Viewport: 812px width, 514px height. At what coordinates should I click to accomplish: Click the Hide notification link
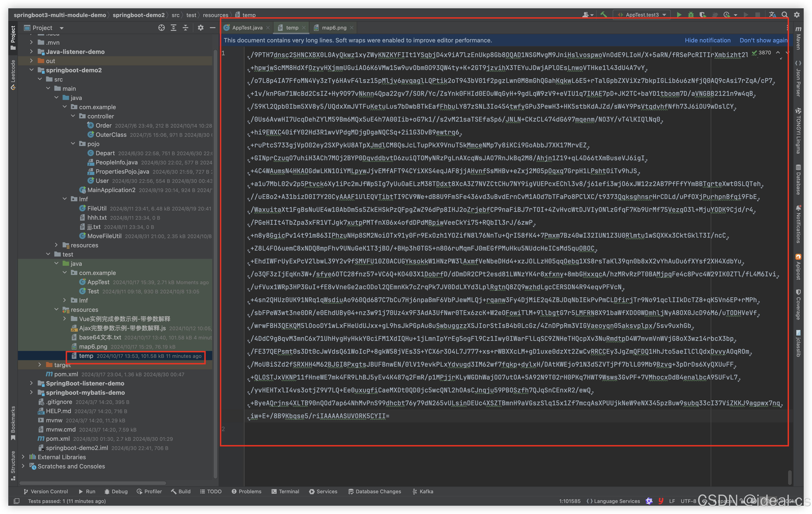point(708,40)
